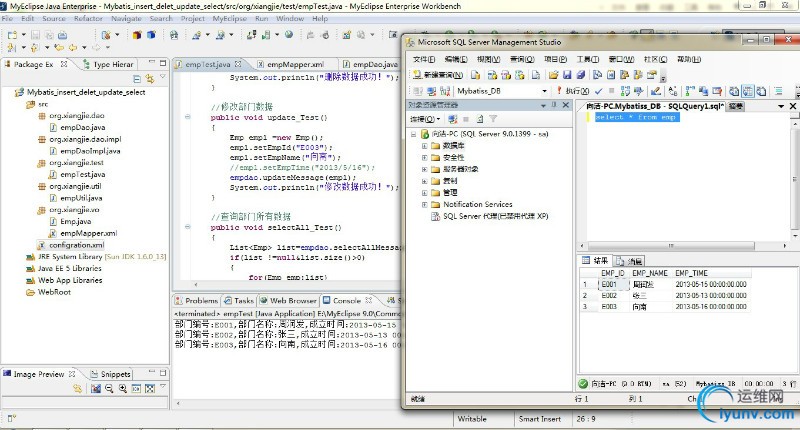Image resolution: width=800 pixels, height=430 pixels.
Task: Click the Parse checkmark icon in SSMS
Action: point(599,91)
